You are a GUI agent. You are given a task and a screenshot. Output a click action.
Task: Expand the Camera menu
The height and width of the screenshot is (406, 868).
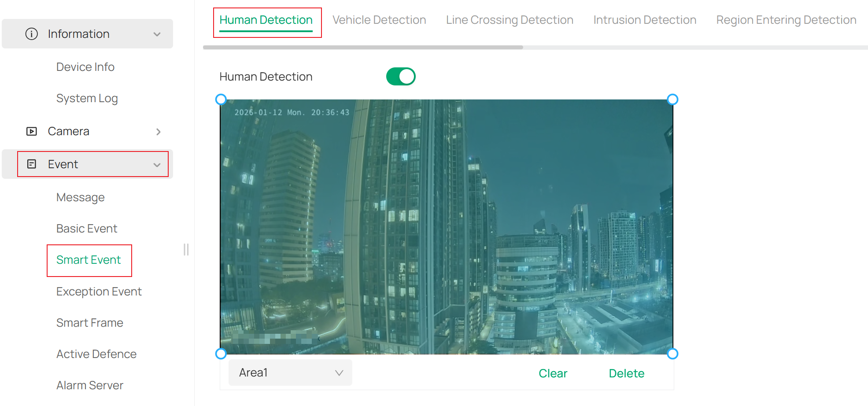pos(158,131)
